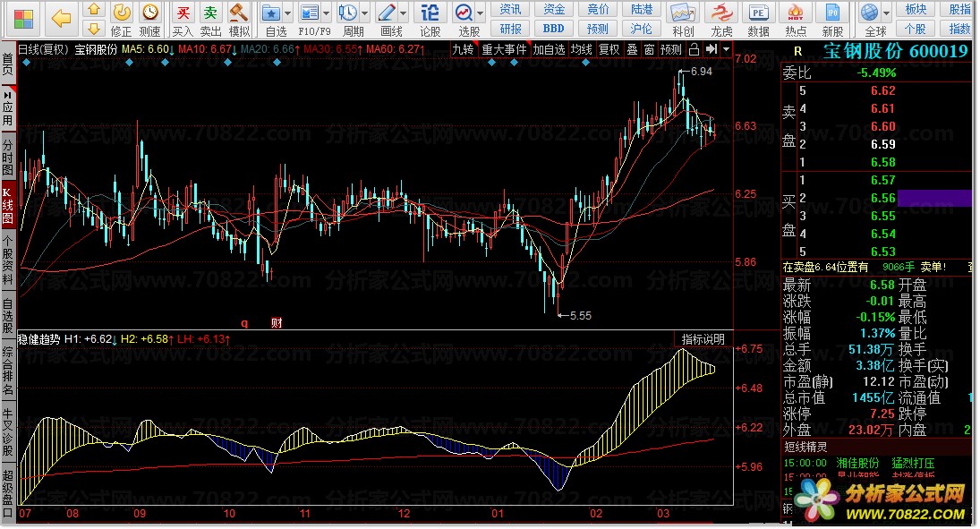Toggle 均线 moving averages
This screenshot has height=529, width=980.
pos(581,48)
